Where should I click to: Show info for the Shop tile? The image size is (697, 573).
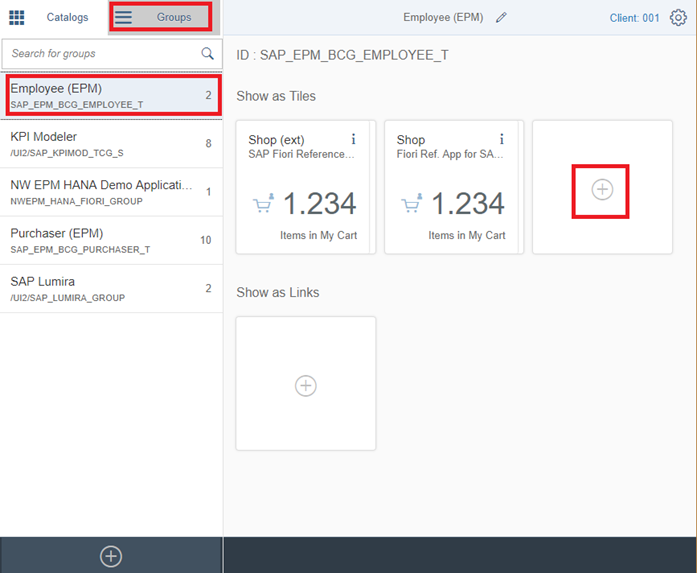pos(501,139)
